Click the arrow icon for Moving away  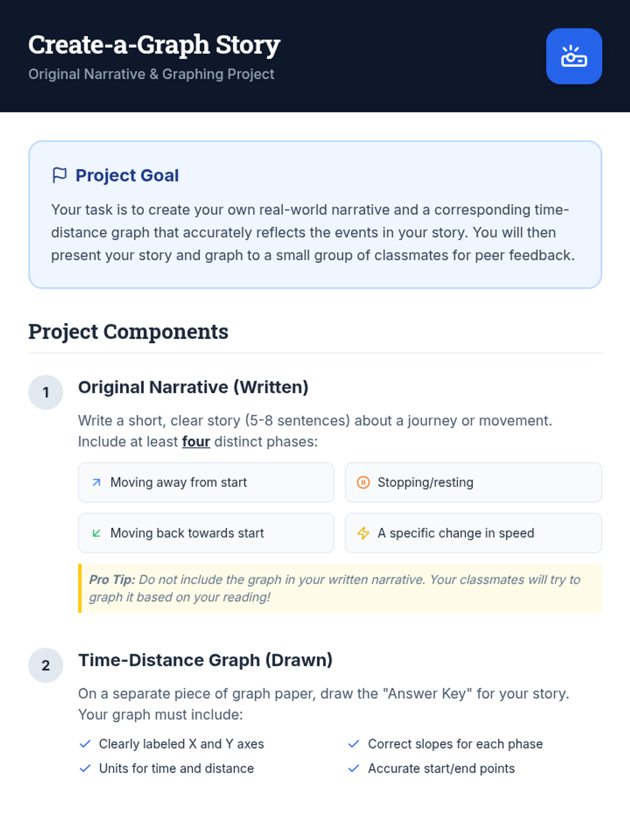coord(97,482)
